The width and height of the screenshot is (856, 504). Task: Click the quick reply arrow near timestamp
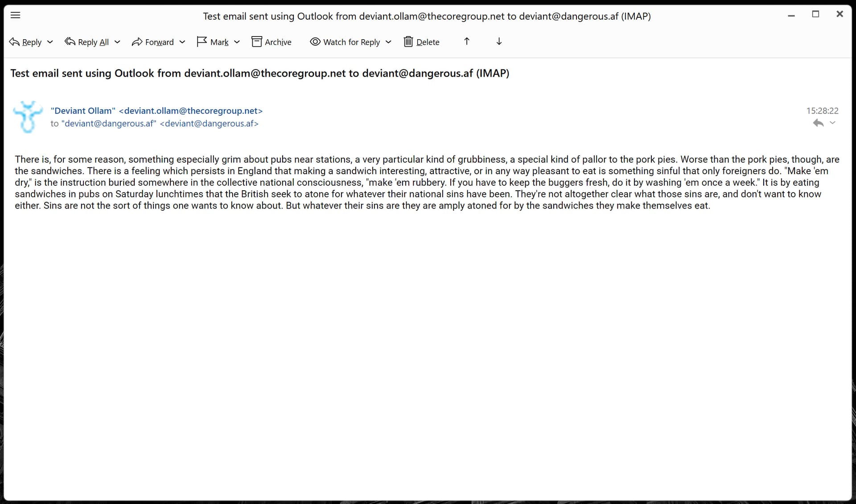818,123
